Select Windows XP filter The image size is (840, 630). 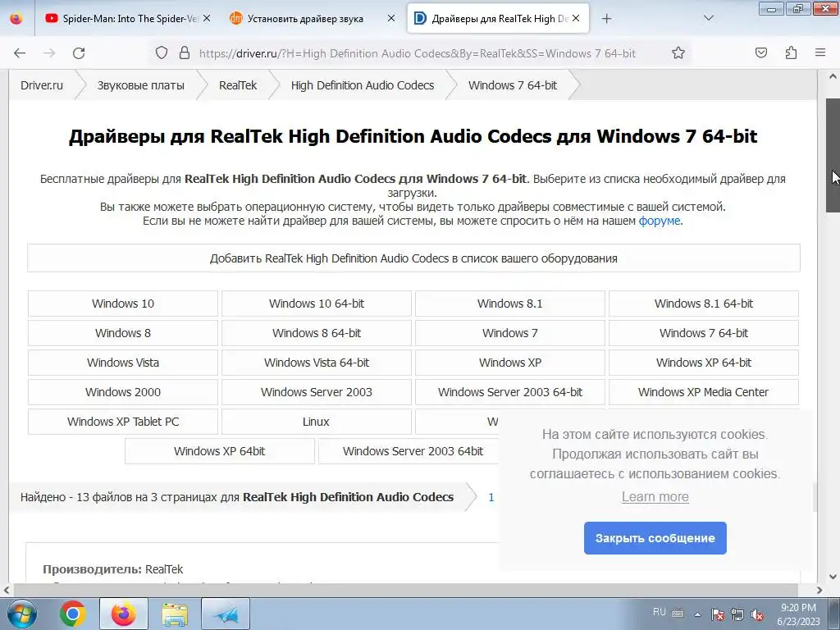click(510, 362)
